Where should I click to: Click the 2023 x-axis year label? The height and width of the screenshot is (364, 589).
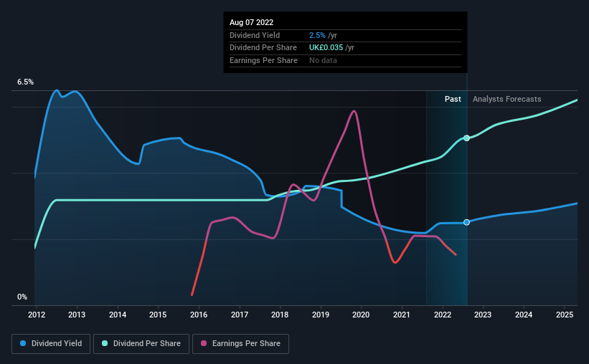[x=483, y=315]
